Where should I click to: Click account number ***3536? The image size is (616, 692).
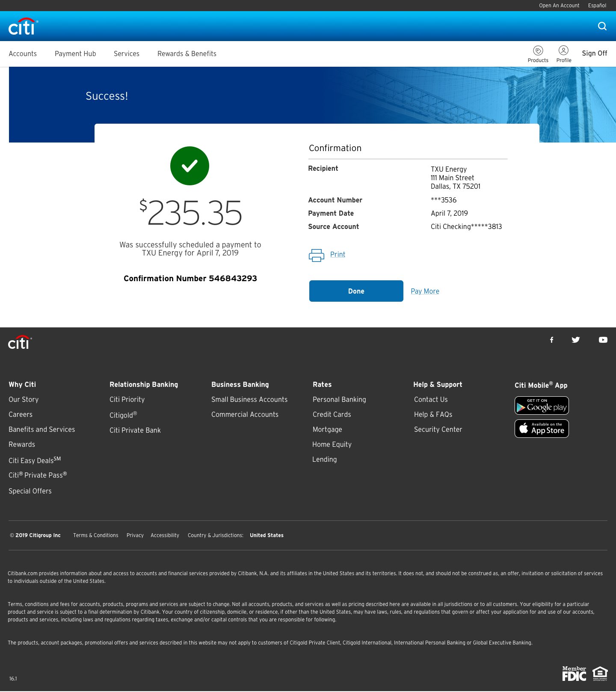(444, 200)
